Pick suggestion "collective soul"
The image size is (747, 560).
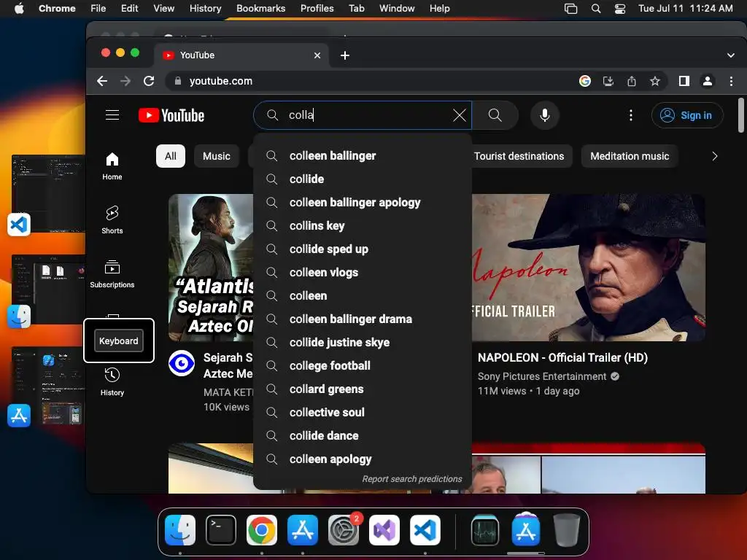pyautogui.click(x=363, y=413)
